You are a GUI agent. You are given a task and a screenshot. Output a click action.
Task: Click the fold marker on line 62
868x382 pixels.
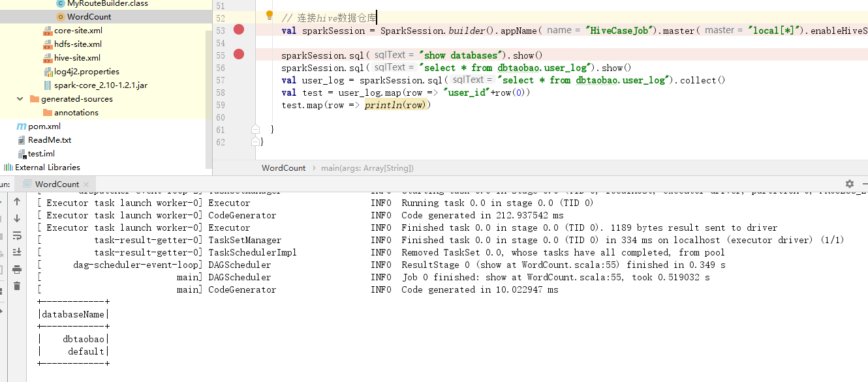coord(256,141)
